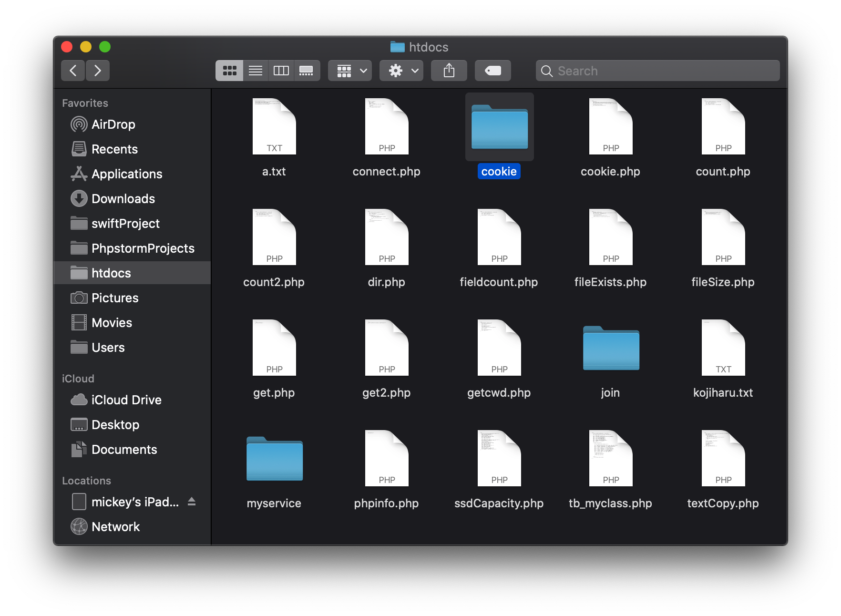Open AirDrop in the sidebar

point(113,124)
